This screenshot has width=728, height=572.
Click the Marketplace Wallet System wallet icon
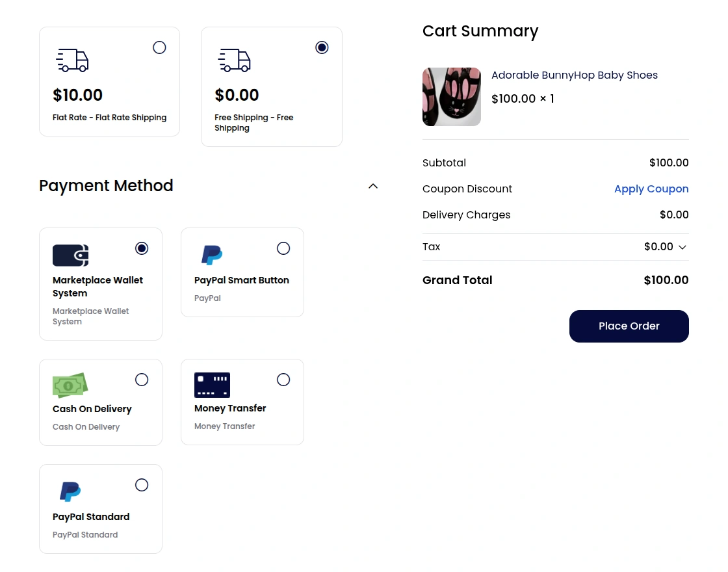click(70, 255)
